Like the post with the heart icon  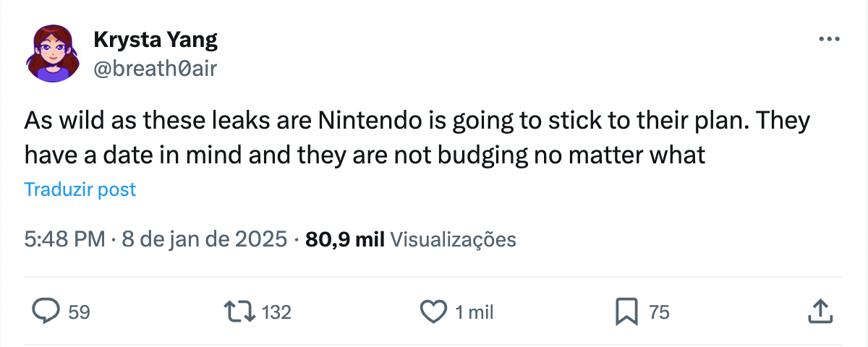tap(433, 312)
